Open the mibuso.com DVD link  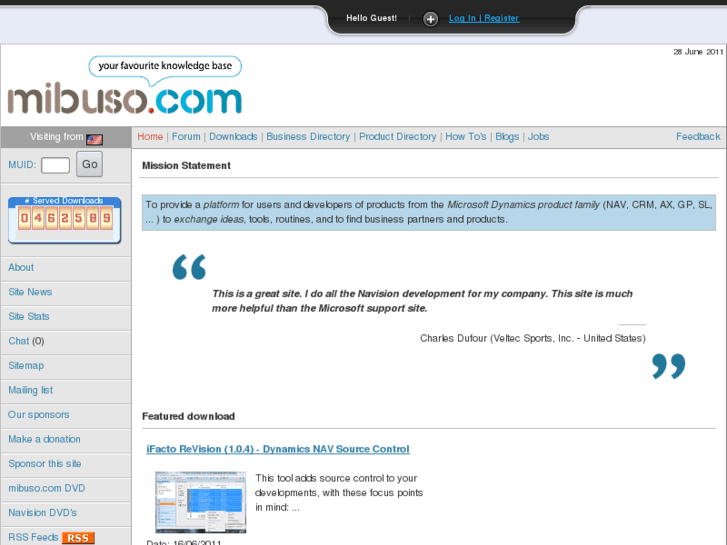tap(47, 488)
